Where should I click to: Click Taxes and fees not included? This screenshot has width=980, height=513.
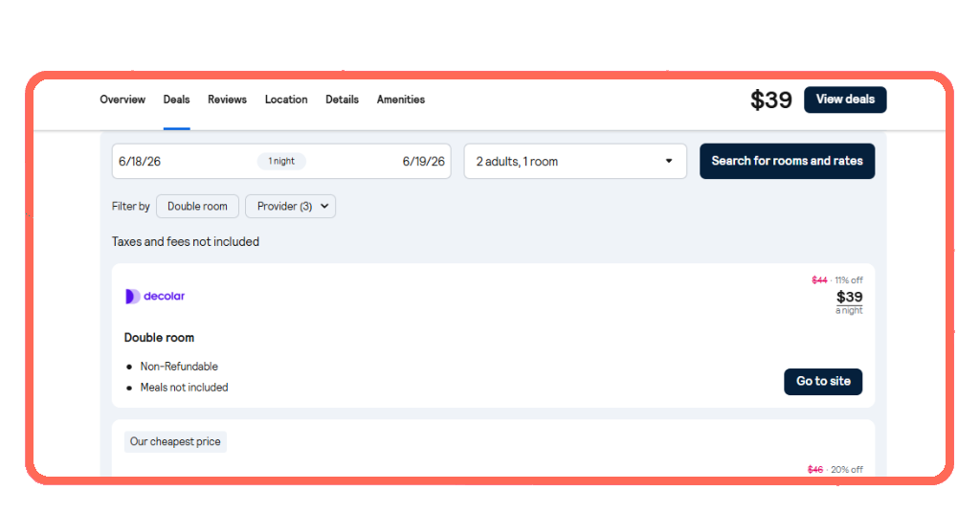(x=186, y=242)
